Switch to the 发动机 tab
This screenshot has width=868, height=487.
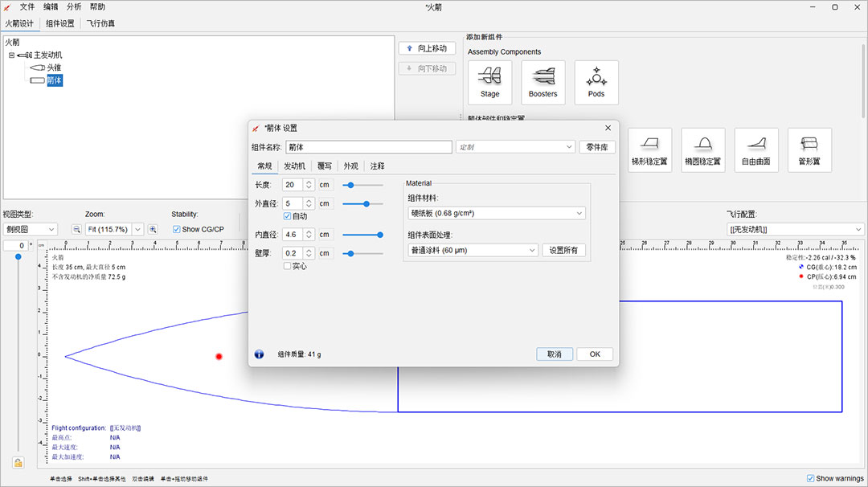[x=296, y=166]
